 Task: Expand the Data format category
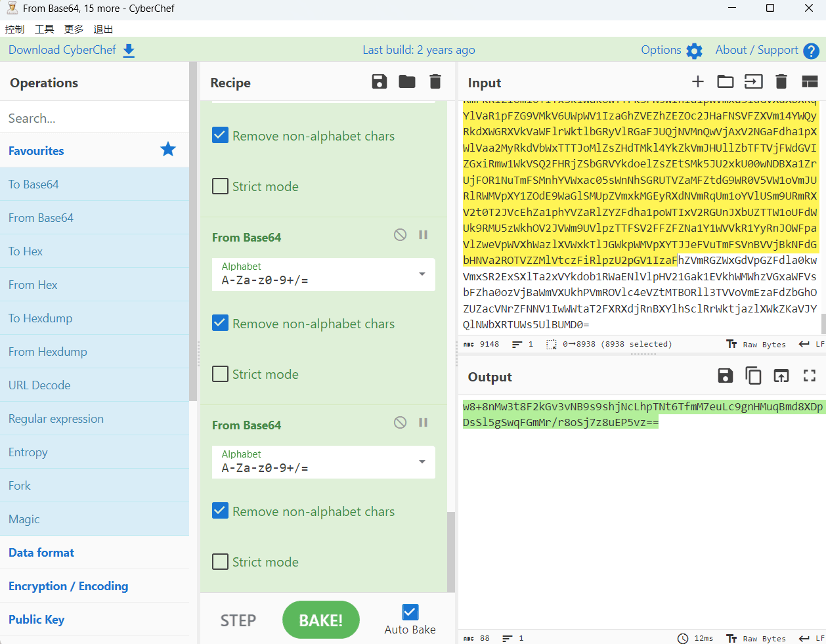[41, 553]
